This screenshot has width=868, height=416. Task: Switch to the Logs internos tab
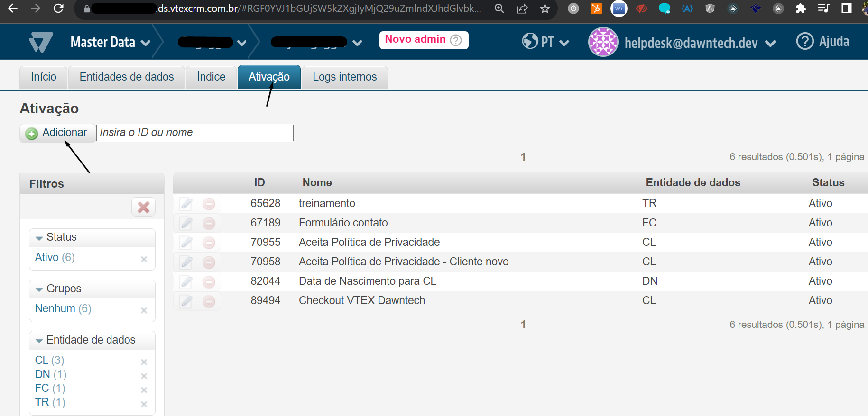(345, 77)
